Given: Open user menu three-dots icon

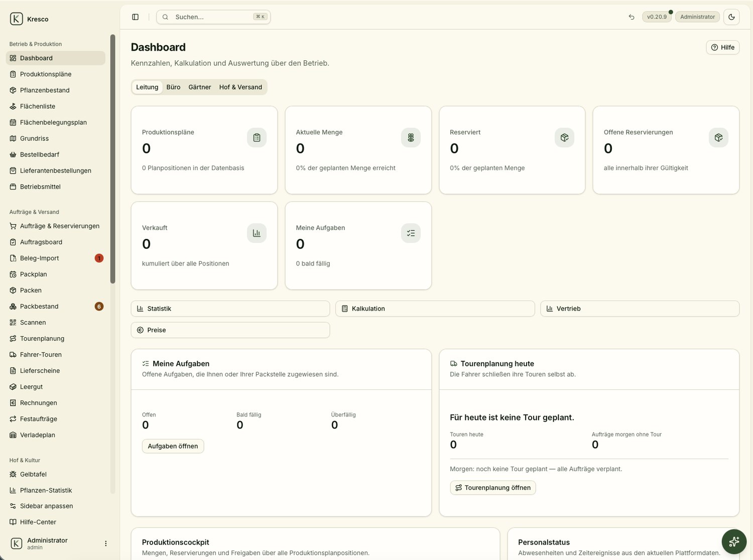Looking at the screenshot, I should point(105,543).
